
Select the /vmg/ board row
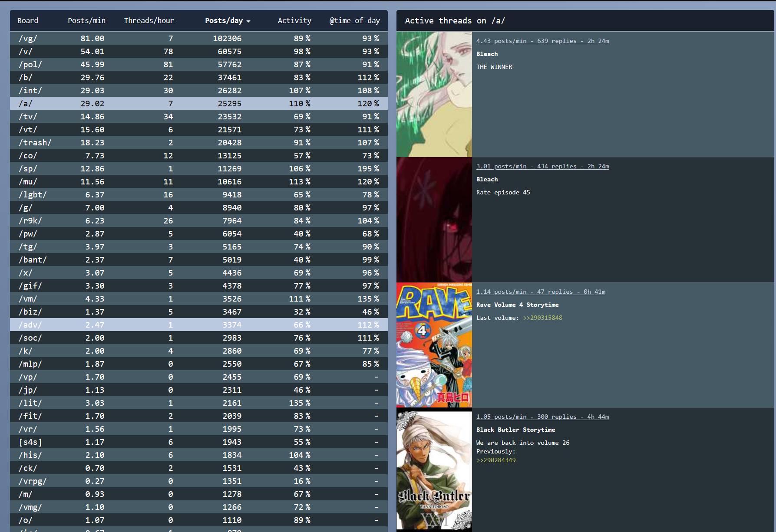199,507
